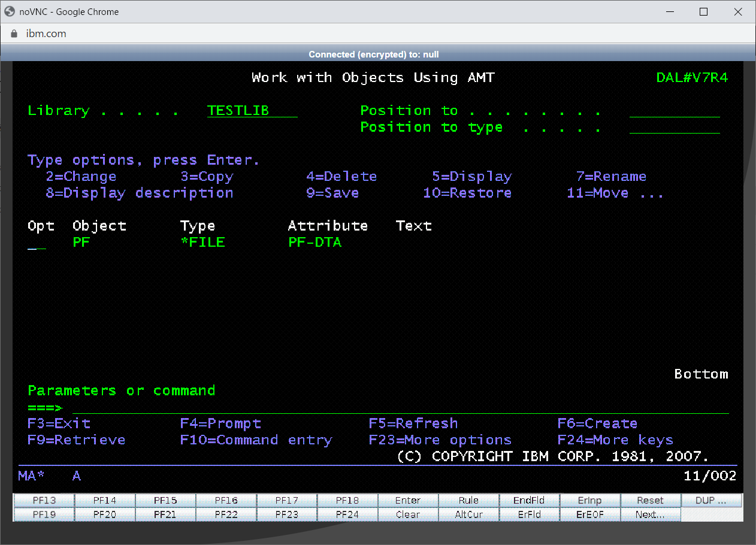Screen dimensions: 756x545
Task: Maximize the Chrome window
Action: [x=704, y=11]
